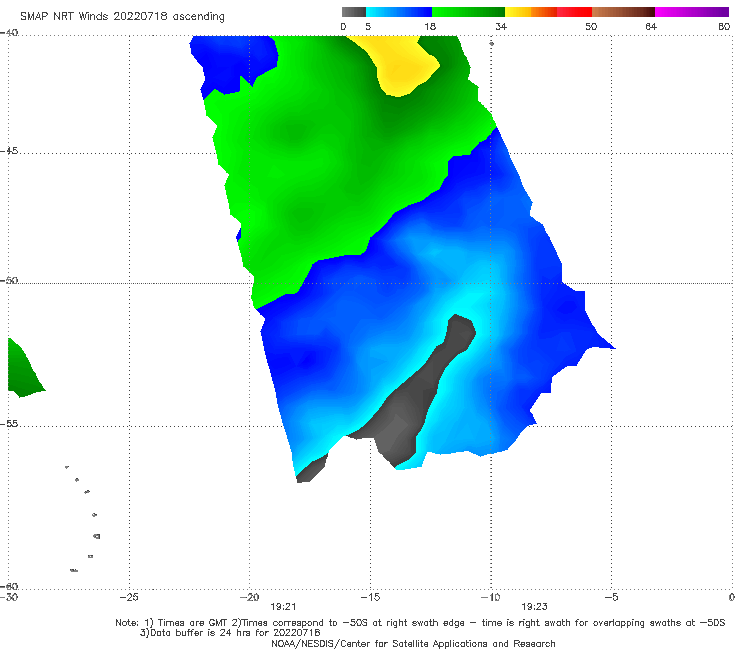The width and height of the screenshot is (740, 650).
Task: Click the latitude label '-45'
Action: point(9,151)
